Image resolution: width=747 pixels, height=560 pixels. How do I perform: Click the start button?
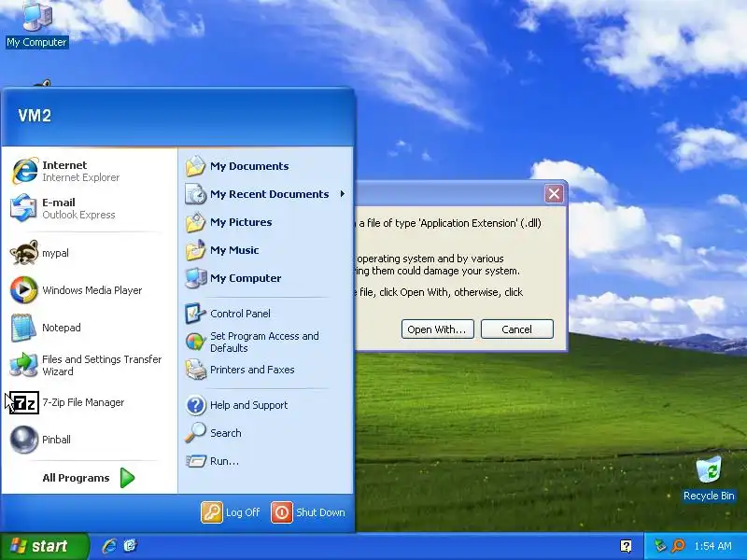coord(44,546)
